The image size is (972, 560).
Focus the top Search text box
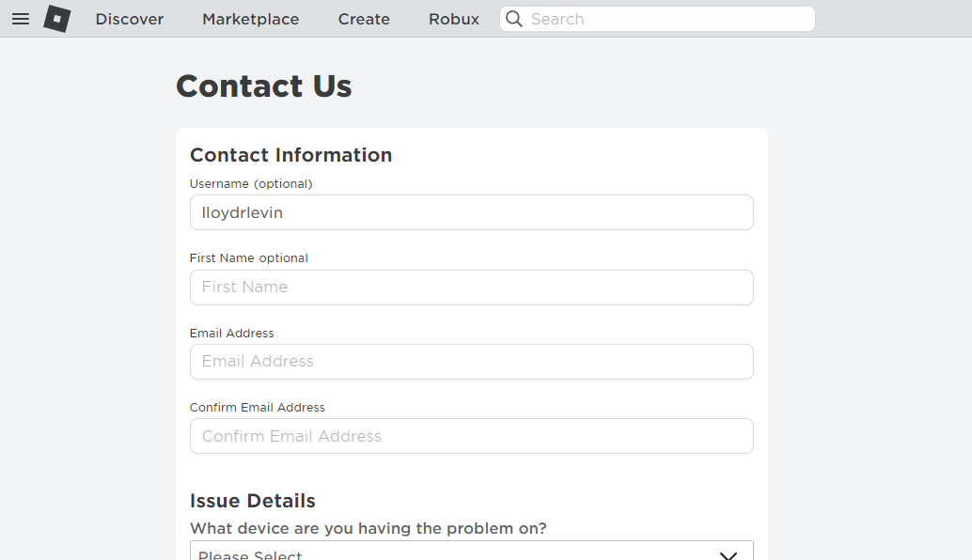pos(667,19)
